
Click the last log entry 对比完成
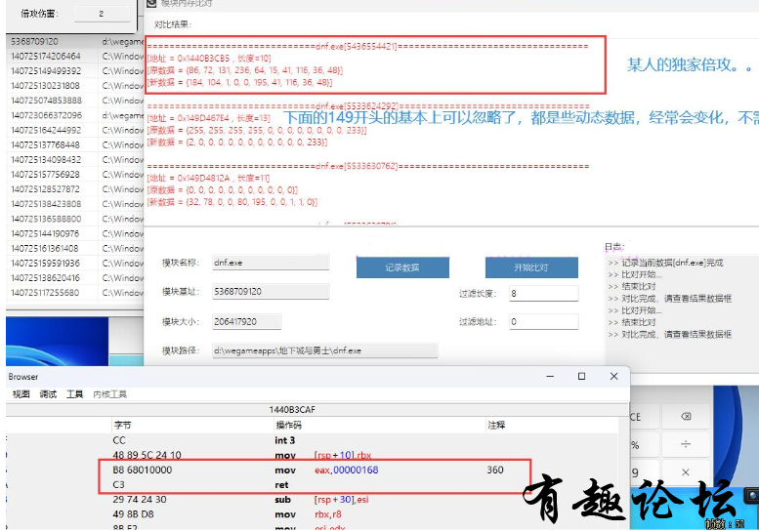click(x=670, y=334)
